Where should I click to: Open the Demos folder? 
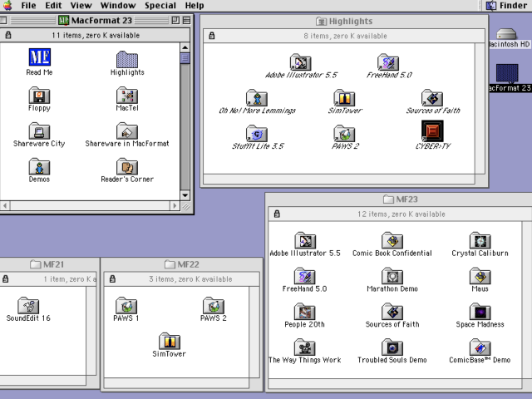click(39, 166)
